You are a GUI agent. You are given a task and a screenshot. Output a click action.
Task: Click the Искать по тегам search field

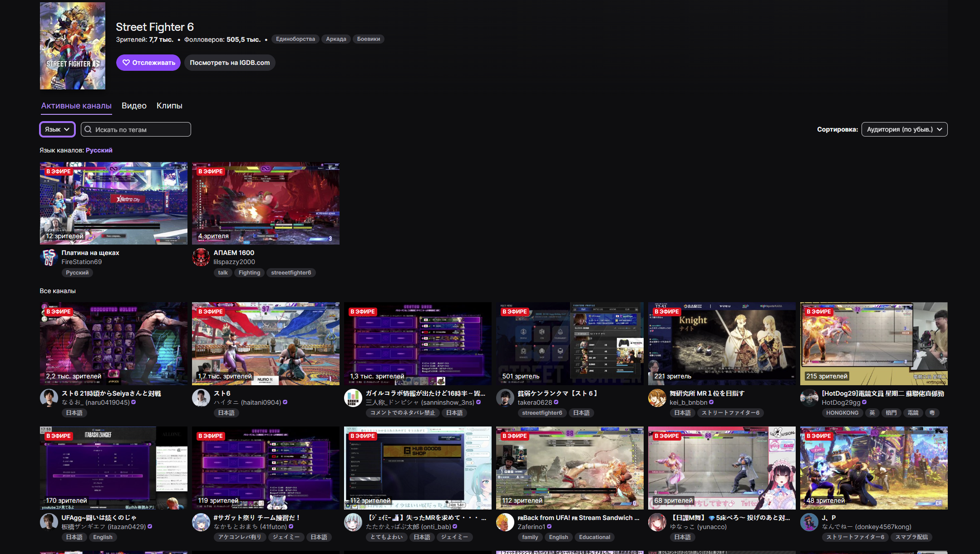coord(136,130)
